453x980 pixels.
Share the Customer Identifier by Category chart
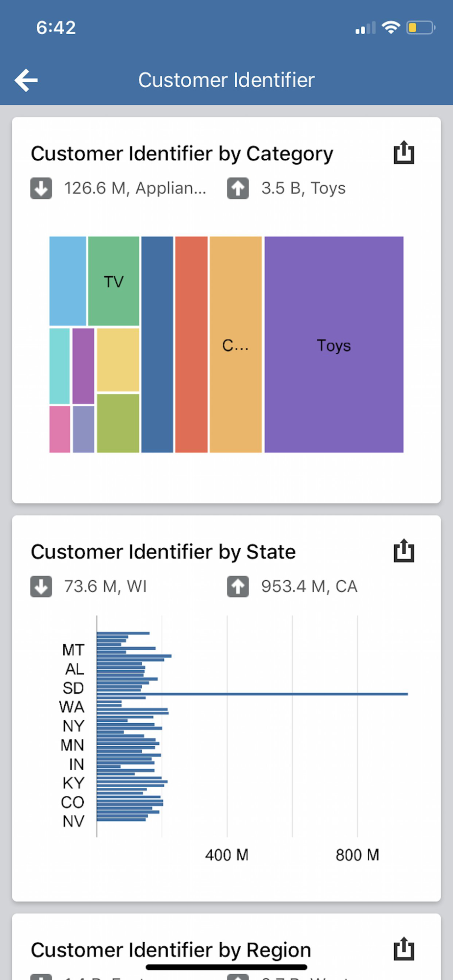pyautogui.click(x=403, y=153)
